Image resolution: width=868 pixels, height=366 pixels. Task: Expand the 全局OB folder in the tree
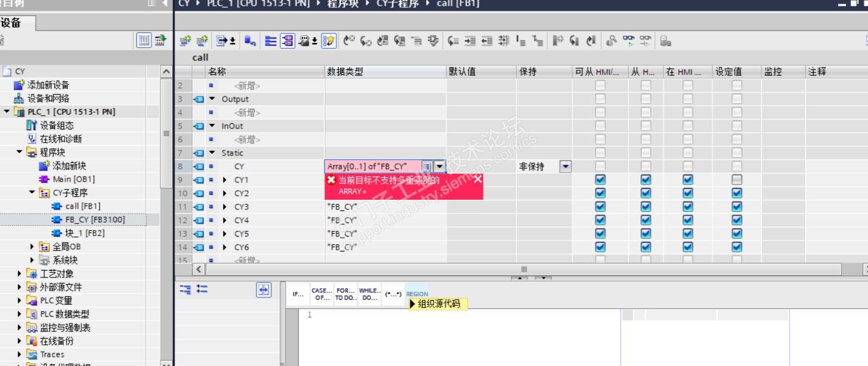point(32,247)
